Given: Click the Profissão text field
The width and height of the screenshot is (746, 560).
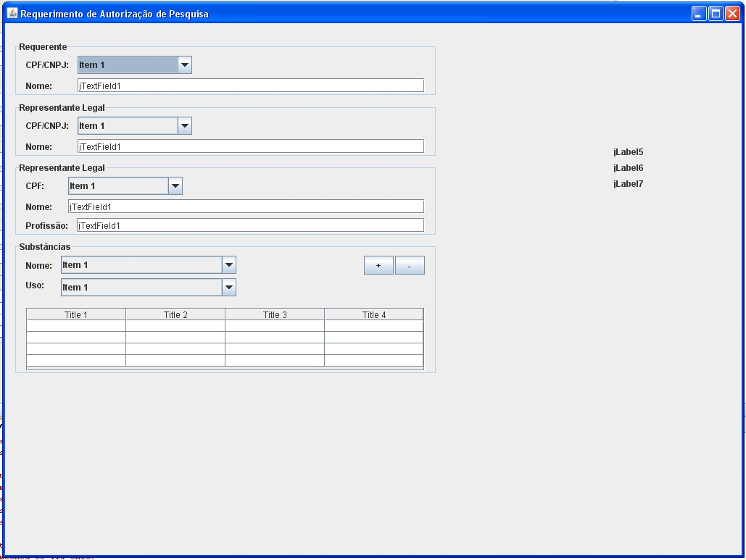Looking at the screenshot, I should (x=250, y=225).
